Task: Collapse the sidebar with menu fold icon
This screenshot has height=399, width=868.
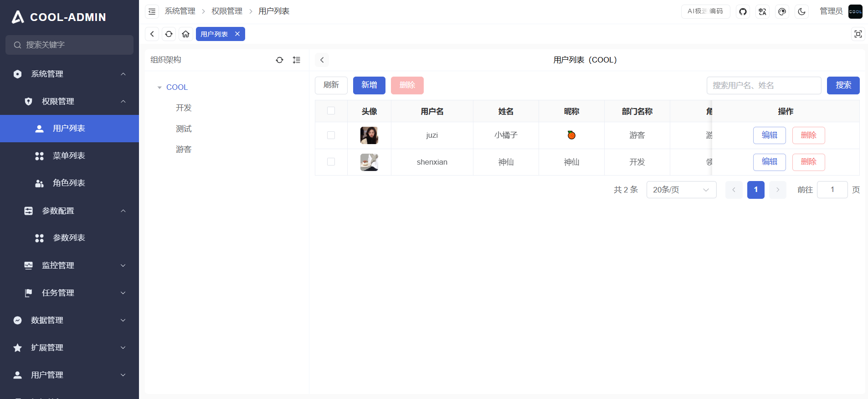Action: coord(152,11)
